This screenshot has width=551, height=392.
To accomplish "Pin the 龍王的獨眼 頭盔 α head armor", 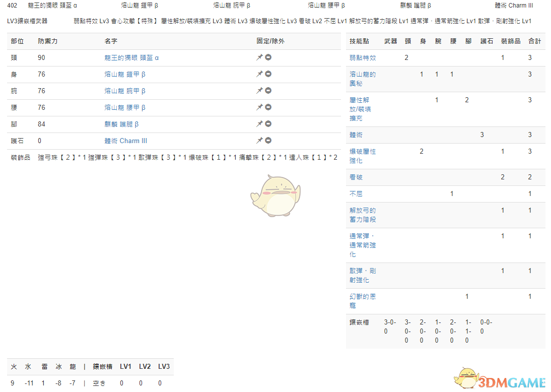I will (x=259, y=57).
